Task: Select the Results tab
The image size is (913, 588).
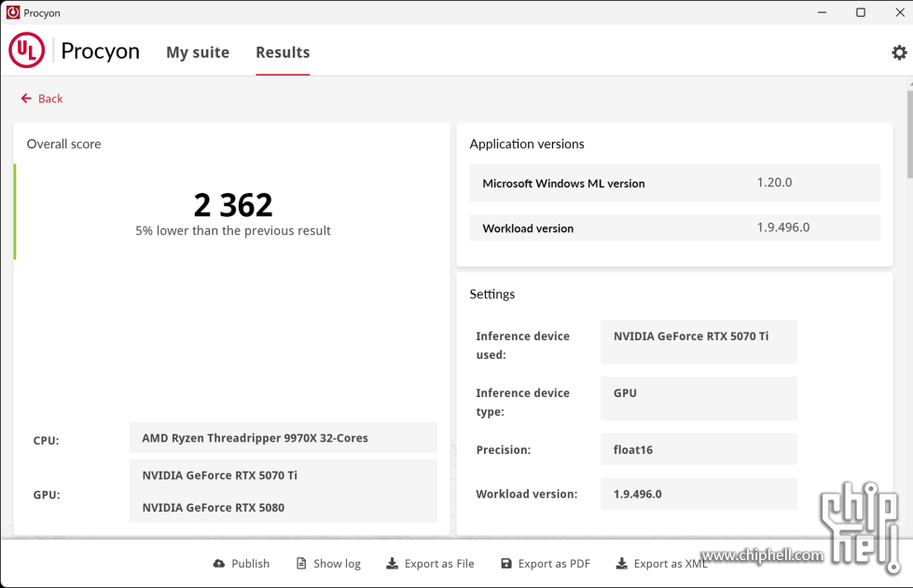Action: click(x=283, y=52)
